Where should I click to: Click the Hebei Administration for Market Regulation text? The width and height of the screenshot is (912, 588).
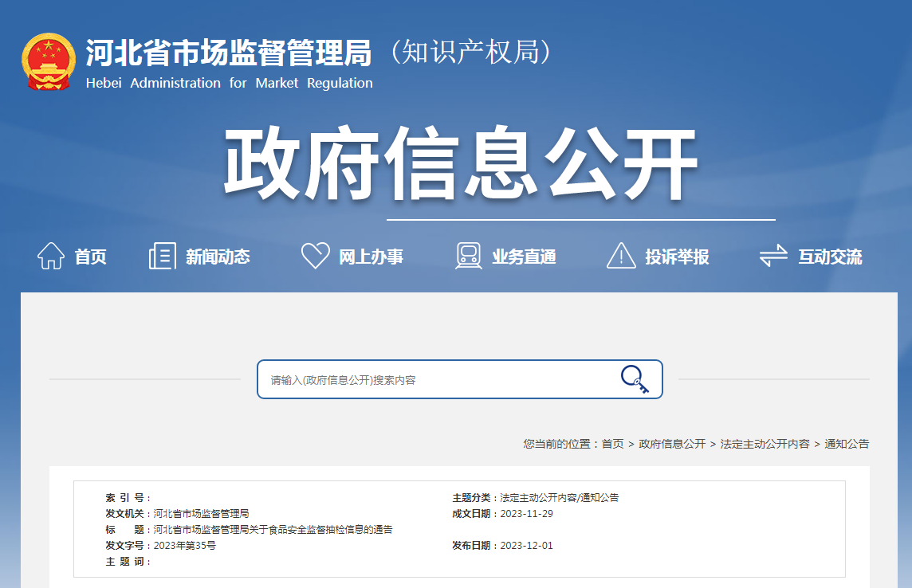click(229, 83)
